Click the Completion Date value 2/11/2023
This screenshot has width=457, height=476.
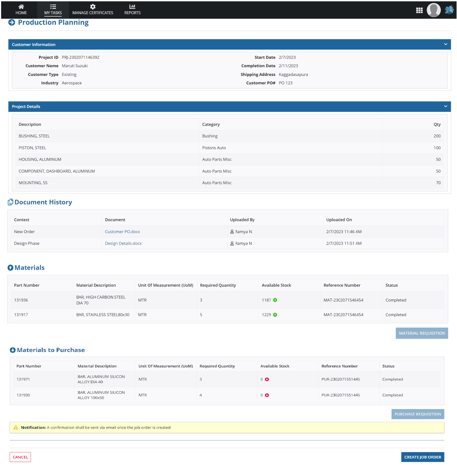[288, 66]
